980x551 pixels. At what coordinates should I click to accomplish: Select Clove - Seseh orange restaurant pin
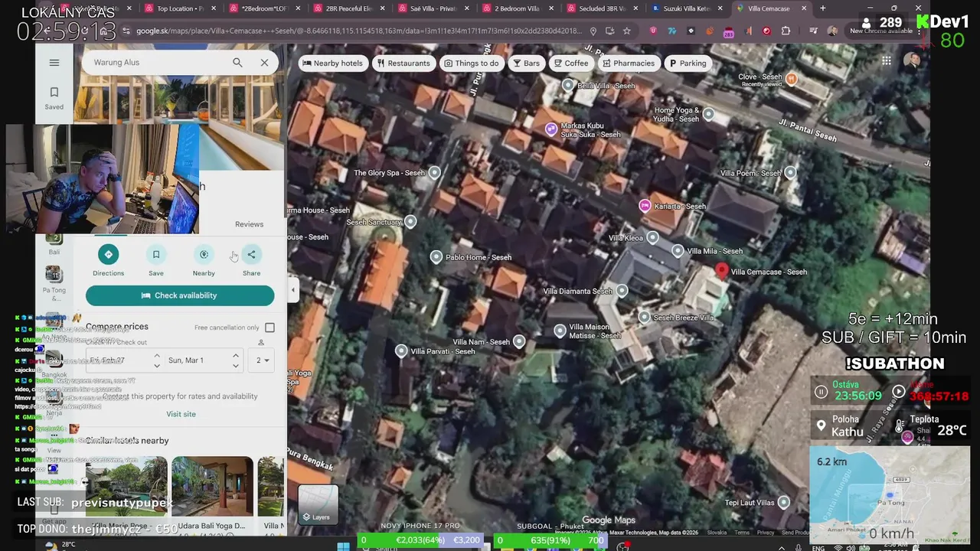coord(792,79)
